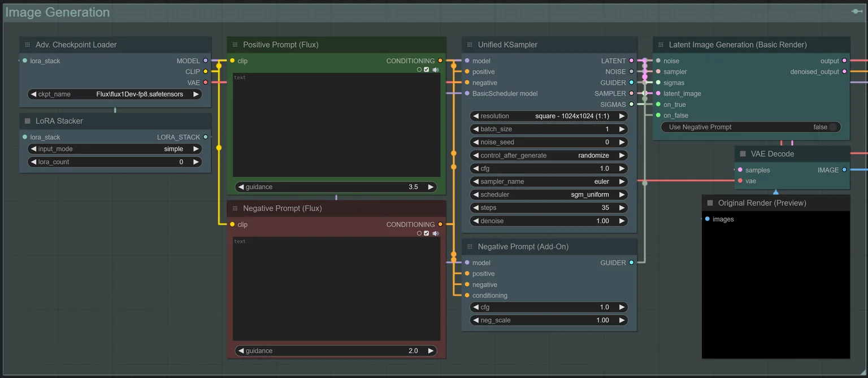The width and height of the screenshot is (868, 378).
Task: Decrease denoise value with its left arrow
Action: [476, 221]
